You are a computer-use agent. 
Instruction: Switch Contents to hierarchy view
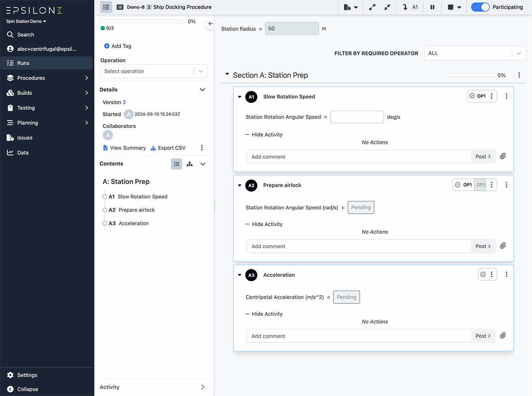(x=189, y=164)
